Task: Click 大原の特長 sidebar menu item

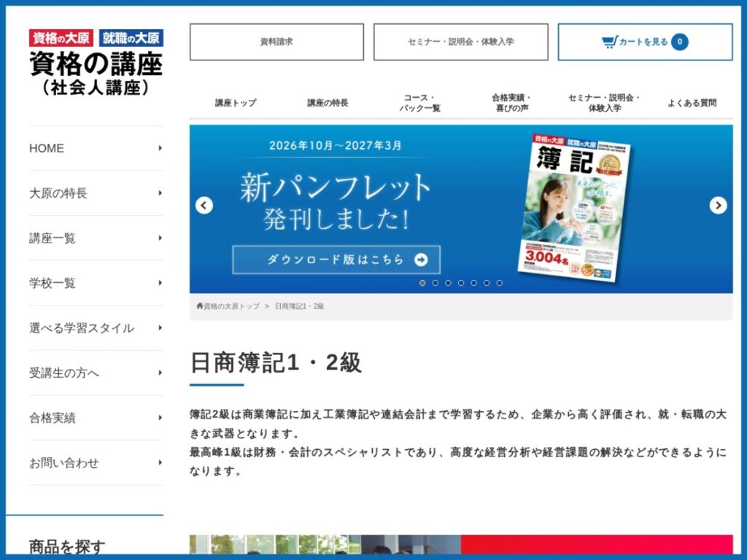Action: pyautogui.click(x=96, y=192)
